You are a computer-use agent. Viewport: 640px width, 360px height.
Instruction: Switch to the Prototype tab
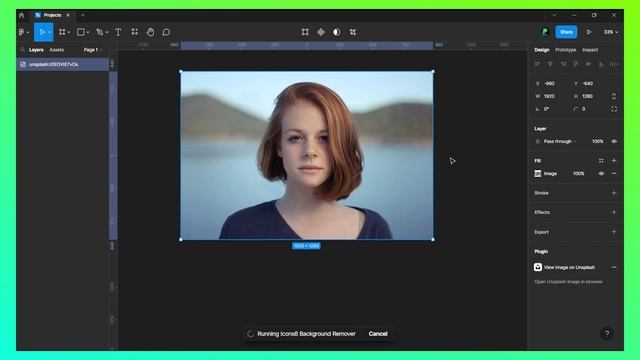pyautogui.click(x=565, y=50)
